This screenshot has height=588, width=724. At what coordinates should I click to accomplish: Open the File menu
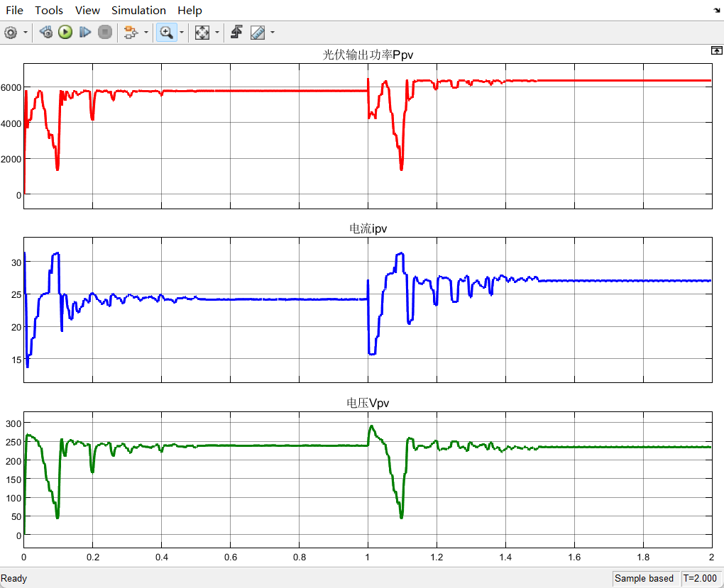click(15, 11)
